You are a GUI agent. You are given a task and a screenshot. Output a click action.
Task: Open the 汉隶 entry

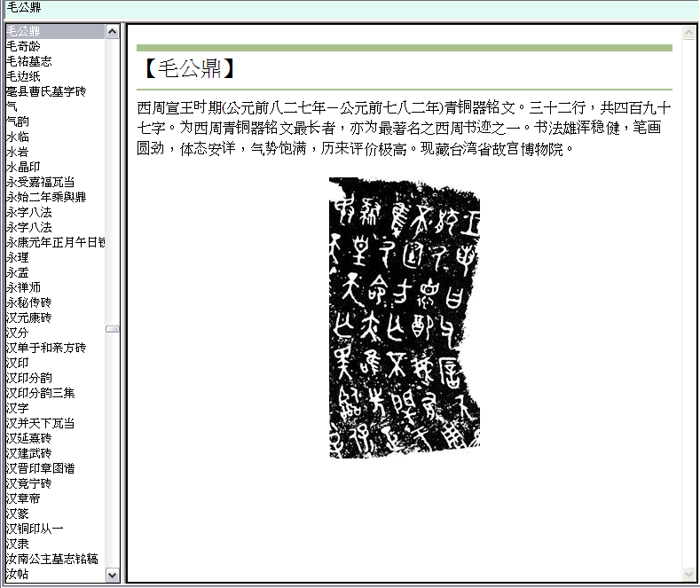(18, 544)
